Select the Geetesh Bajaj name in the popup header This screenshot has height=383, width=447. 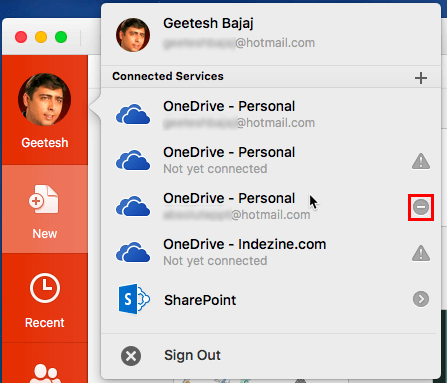(208, 23)
